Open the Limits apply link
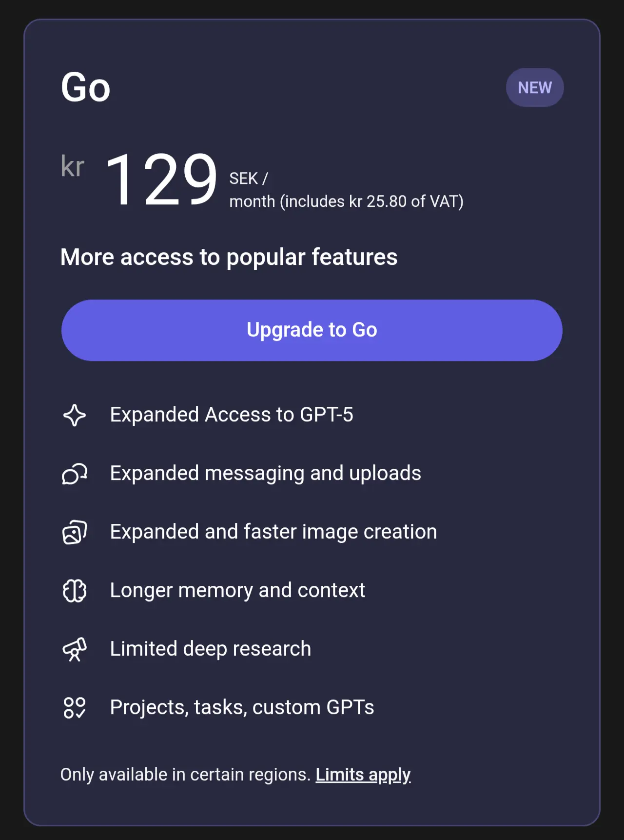 tap(363, 775)
